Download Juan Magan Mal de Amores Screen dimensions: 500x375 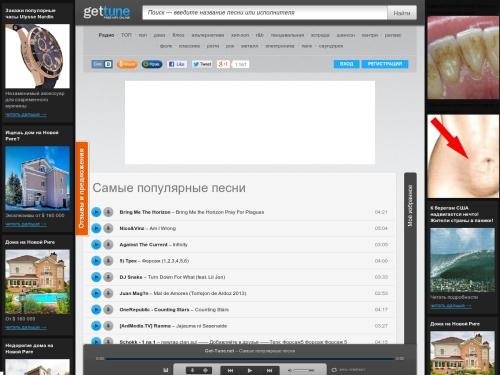108,293
